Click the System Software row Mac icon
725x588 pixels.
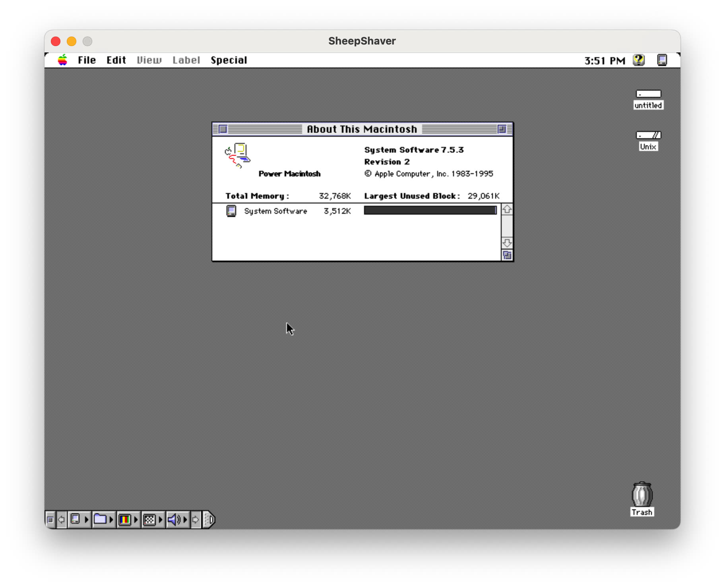(x=231, y=211)
